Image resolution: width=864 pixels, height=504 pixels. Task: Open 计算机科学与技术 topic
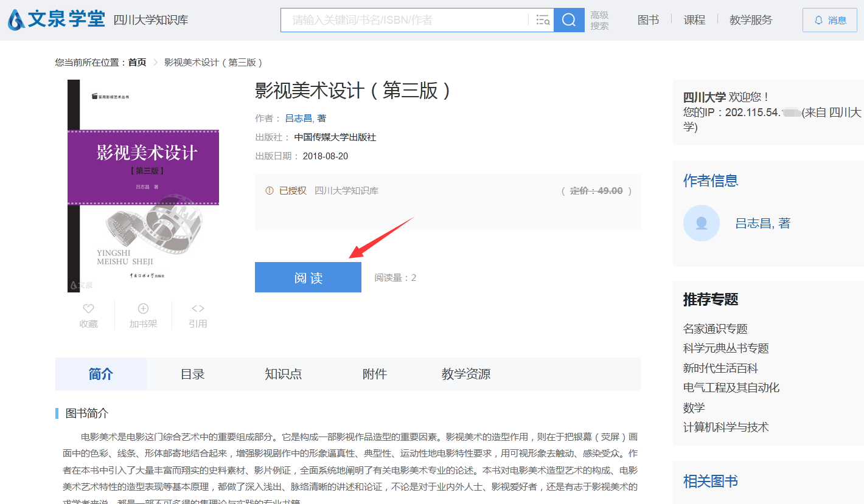[x=726, y=427]
